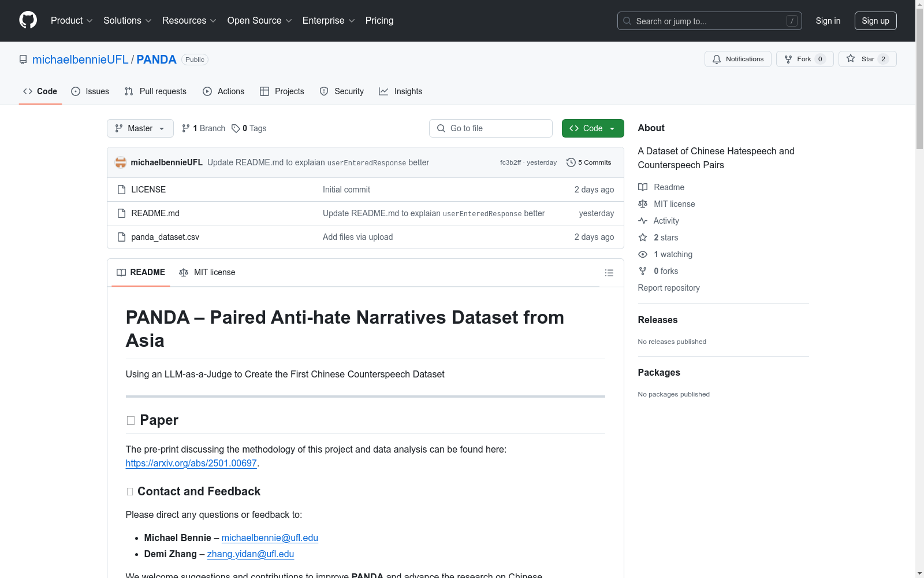Open the 'Initial commit' message link

pyautogui.click(x=346, y=190)
